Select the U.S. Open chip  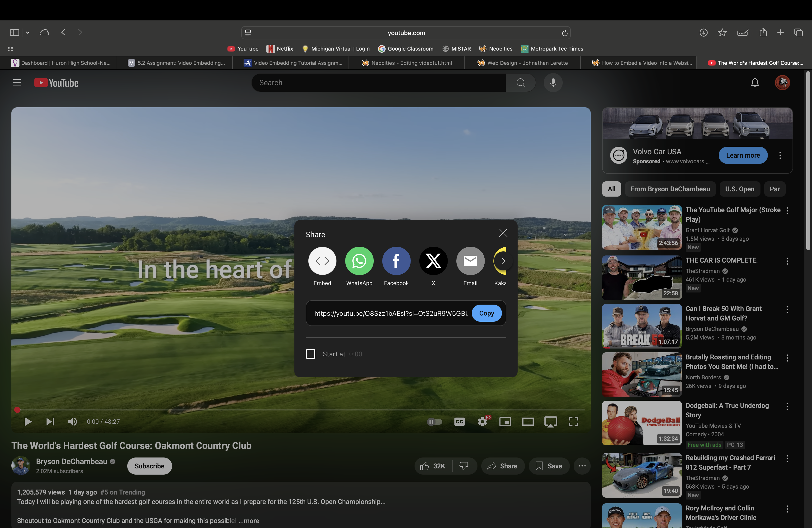click(x=740, y=189)
